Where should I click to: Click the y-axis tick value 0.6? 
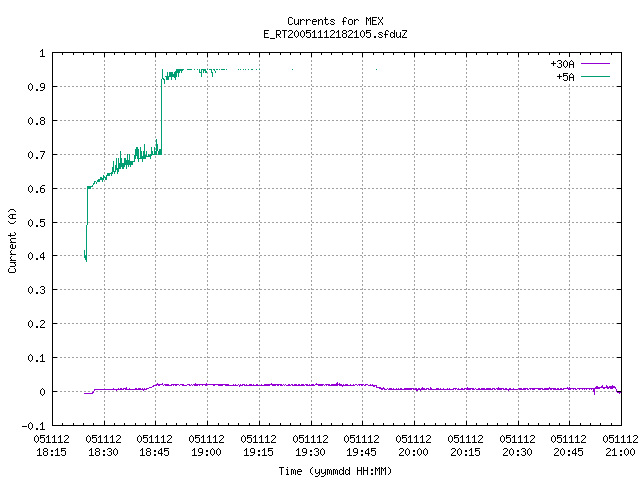(x=36, y=189)
